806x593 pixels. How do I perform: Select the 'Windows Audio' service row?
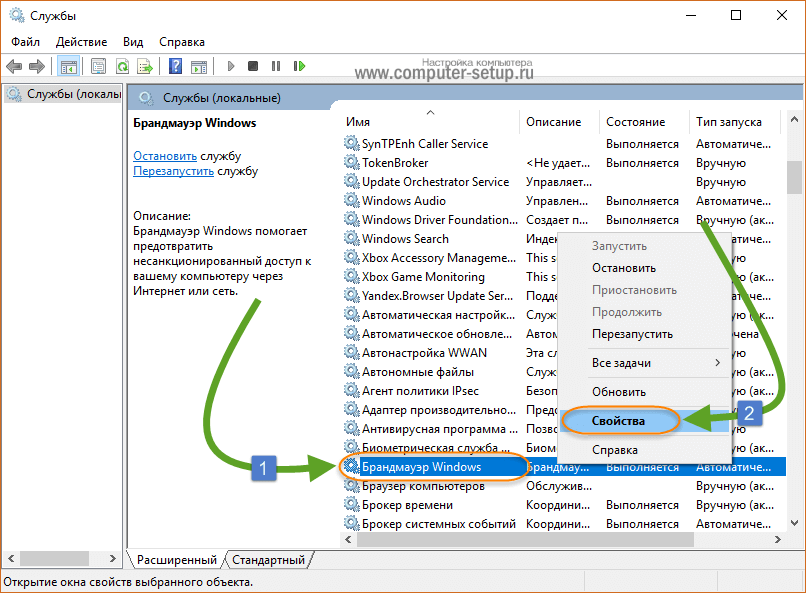(404, 201)
